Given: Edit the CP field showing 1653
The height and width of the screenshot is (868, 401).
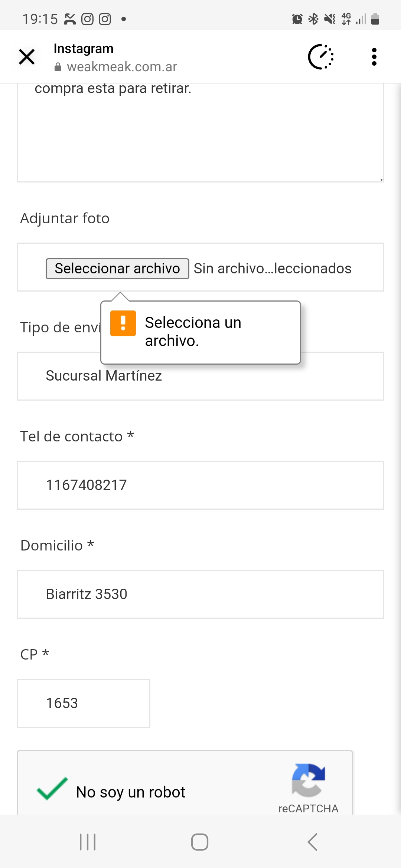Looking at the screenshot, I should tap(84, 703).
